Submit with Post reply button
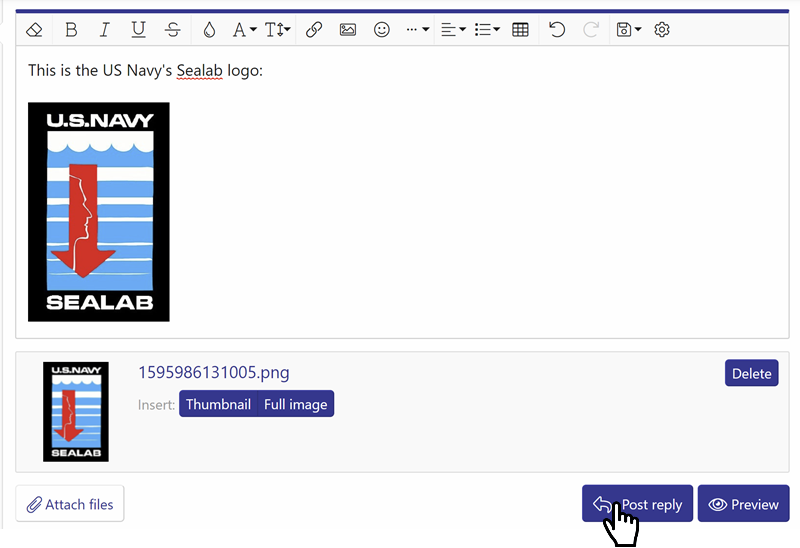Viewport: 800px width, 548px height. (x=637, y=504)
